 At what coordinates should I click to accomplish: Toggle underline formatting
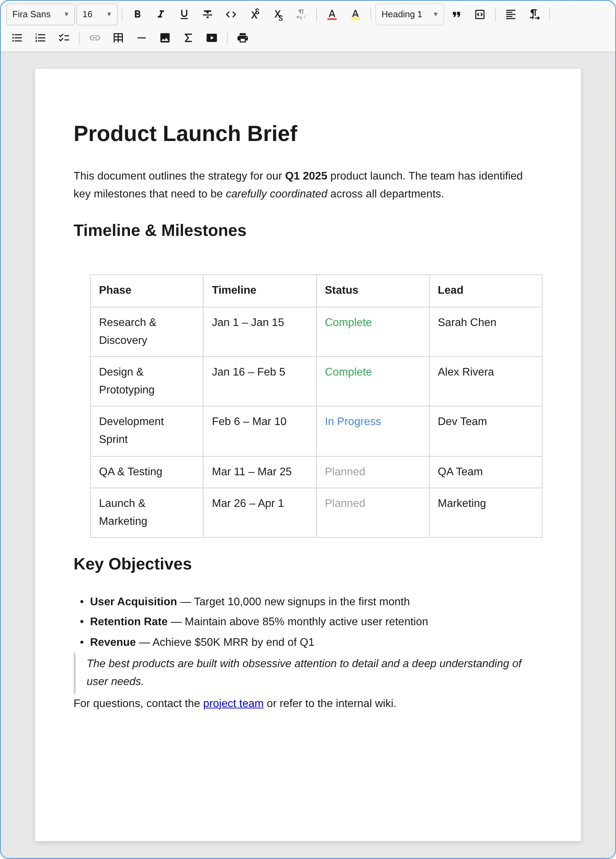[x=184, y=14]
